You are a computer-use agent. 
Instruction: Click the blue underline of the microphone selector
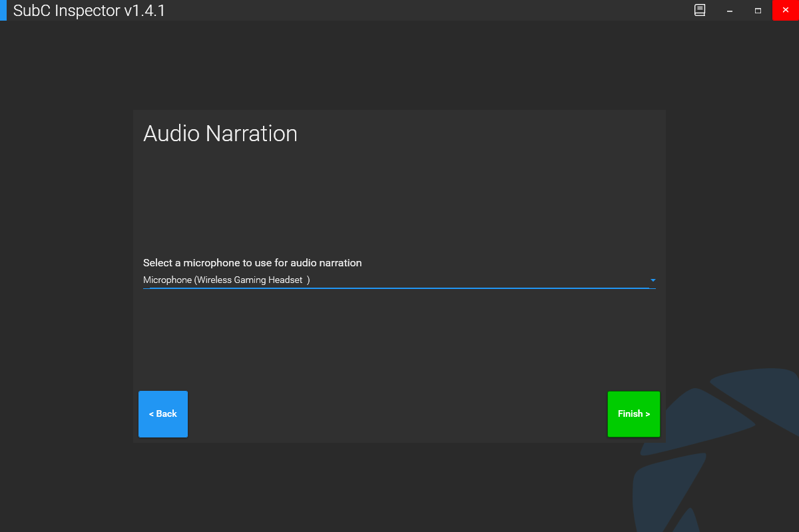coord(400,288)
